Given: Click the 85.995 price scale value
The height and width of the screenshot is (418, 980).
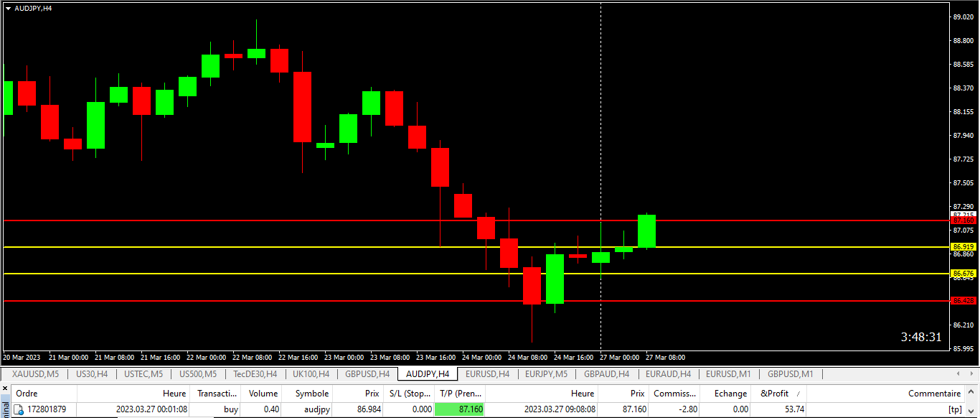Looking at the screenshot, I should pyautogui.click(x=963, y=349).
